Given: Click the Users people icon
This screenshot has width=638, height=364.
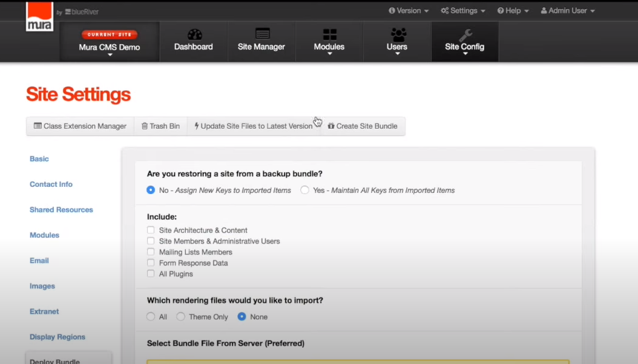Looking at the screenshot, I should [x=397, y=34].
